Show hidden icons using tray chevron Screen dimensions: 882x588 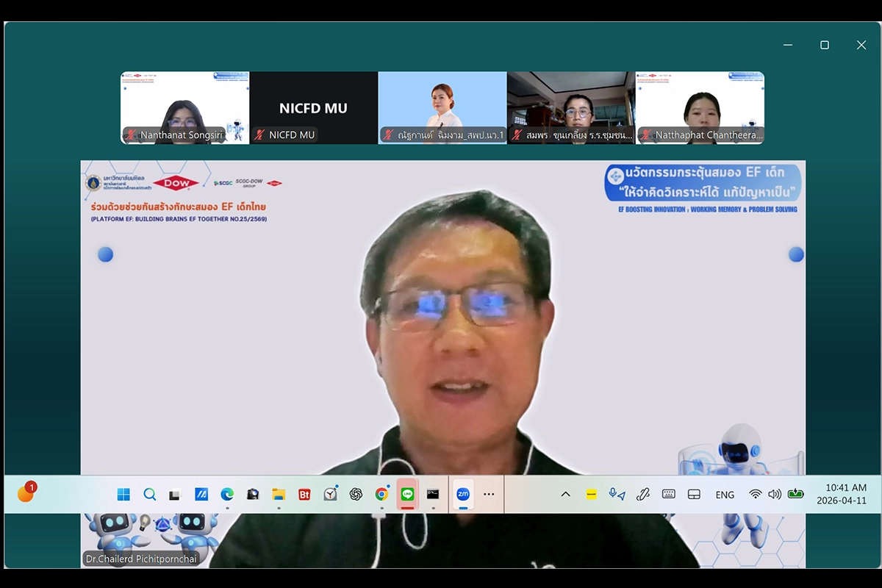(565, 495)
